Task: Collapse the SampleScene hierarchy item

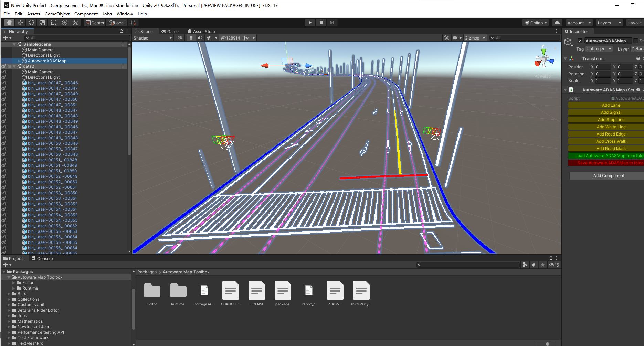Action: (x=14, y=44)
